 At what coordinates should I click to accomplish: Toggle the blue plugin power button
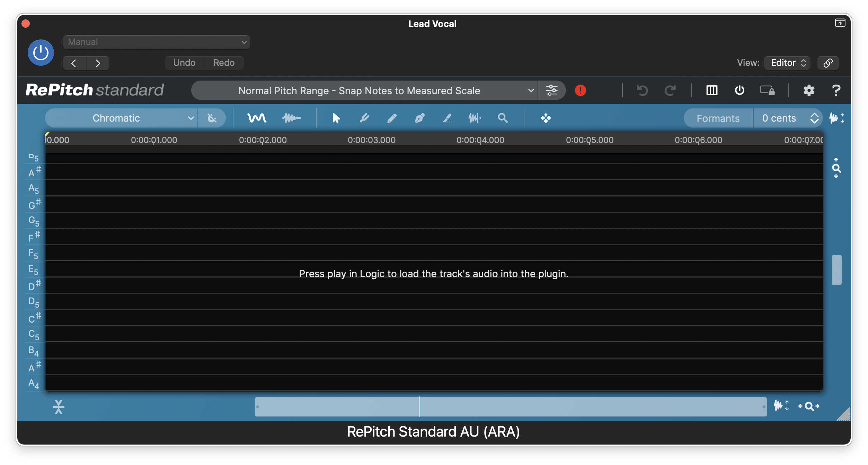pyautogui.click(x=41, y=53)
